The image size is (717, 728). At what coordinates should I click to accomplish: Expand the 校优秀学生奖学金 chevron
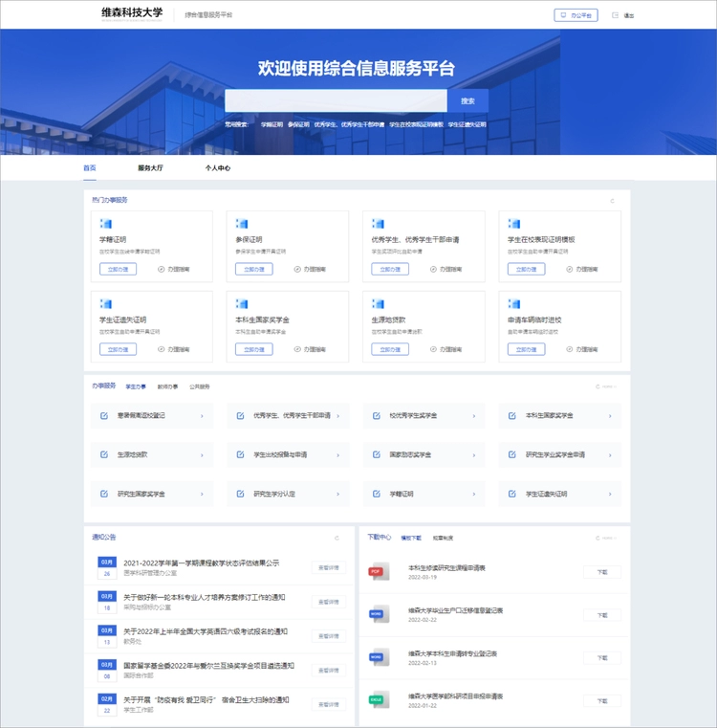[473, 416]
